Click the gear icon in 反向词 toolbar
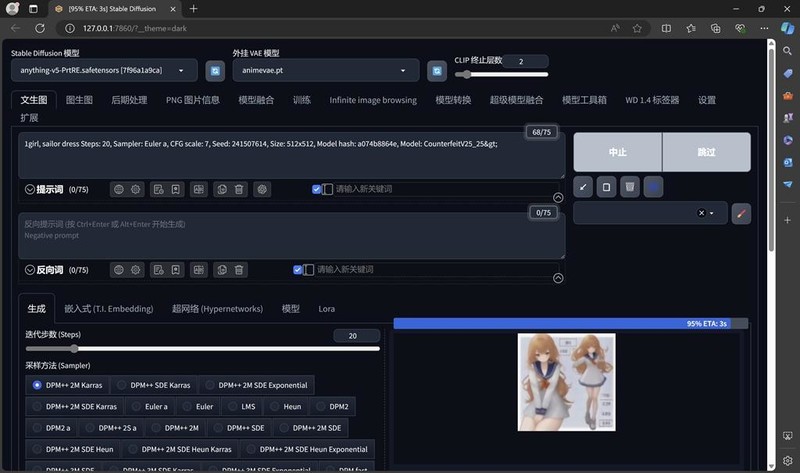 (x=135, y=270)
